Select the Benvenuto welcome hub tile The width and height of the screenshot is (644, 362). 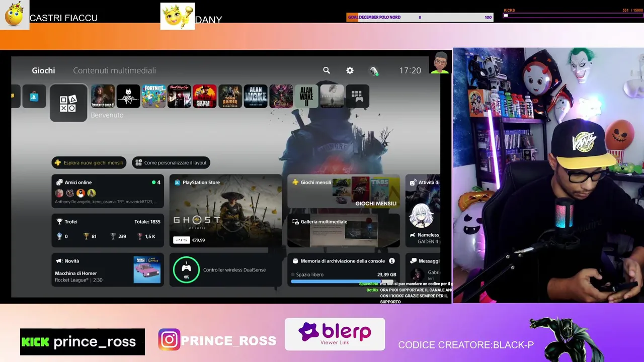pyautogui.click(x=68, y=103)
